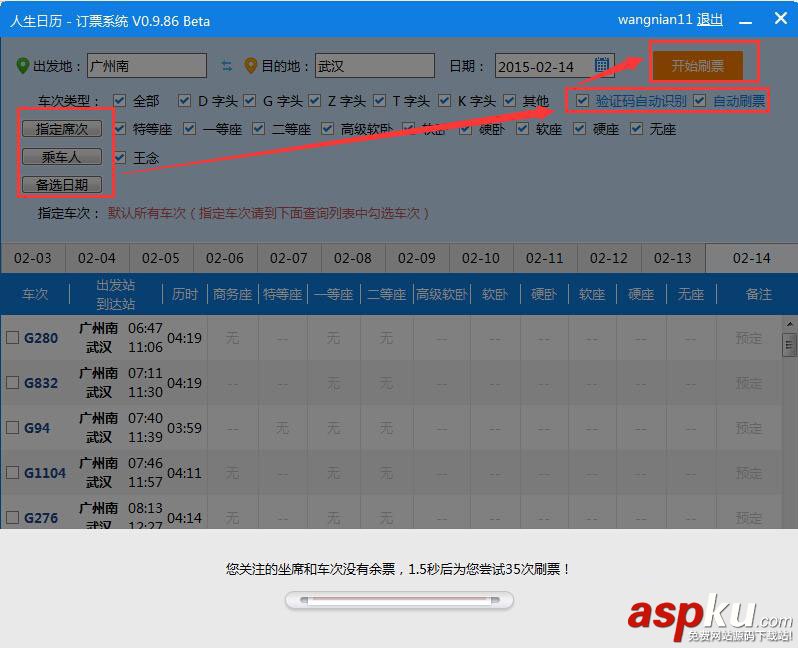Switch to the 02-11 date tab
798x648 pixels.
pos(545,258)
